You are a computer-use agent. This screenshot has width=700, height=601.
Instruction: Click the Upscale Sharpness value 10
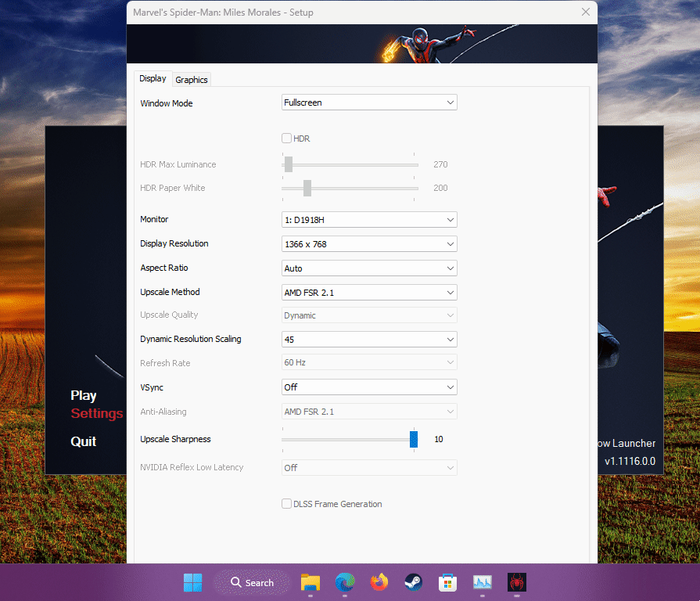click(439, 439)
